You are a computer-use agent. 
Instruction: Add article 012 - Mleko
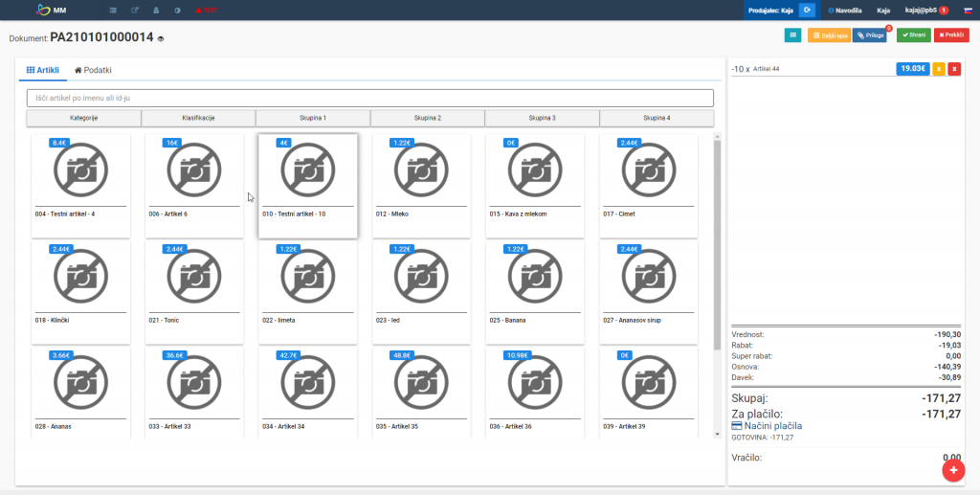tap(421, 186)
